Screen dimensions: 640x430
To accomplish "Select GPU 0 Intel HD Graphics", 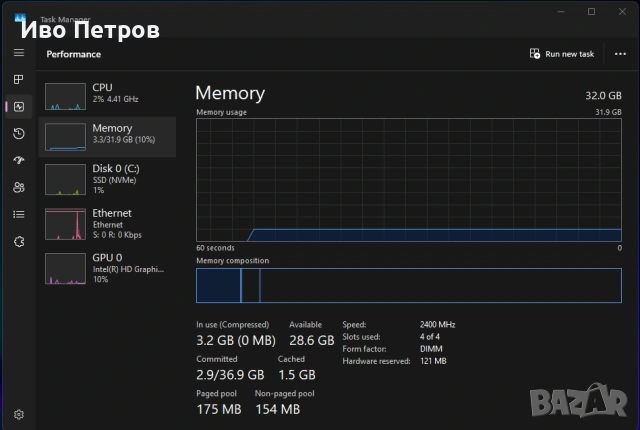I will (107, 266).
